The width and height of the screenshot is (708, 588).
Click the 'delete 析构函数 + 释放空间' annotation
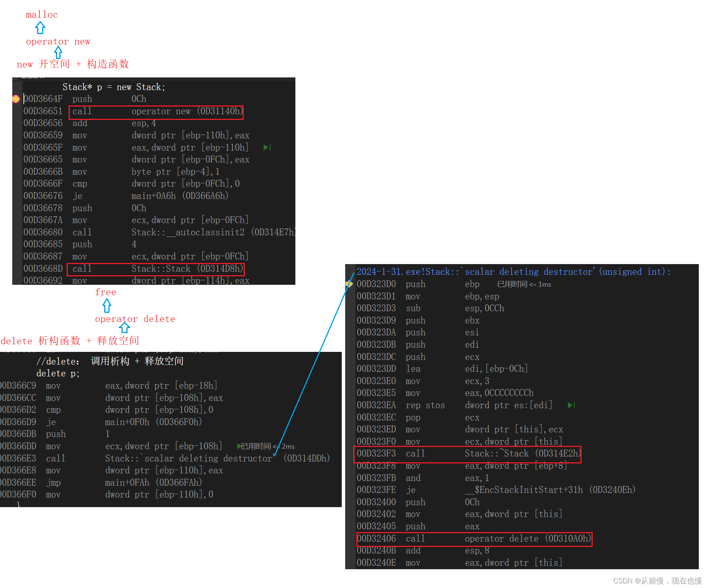70,341
